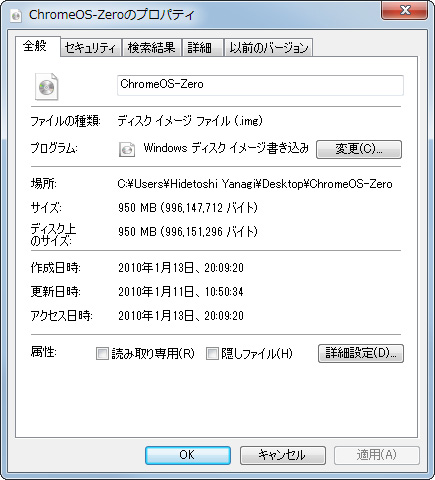
Task: Select the file path C:¥Users¥Hidetoshi Yanagi¥Desktop¥ChromeOS-Zero
Action: [x=255, y=184]
